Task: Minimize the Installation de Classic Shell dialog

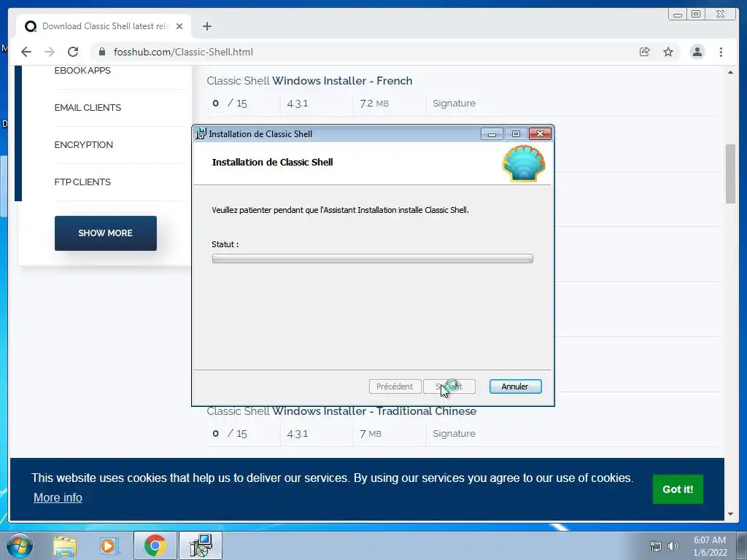Action: coord(492,134)
